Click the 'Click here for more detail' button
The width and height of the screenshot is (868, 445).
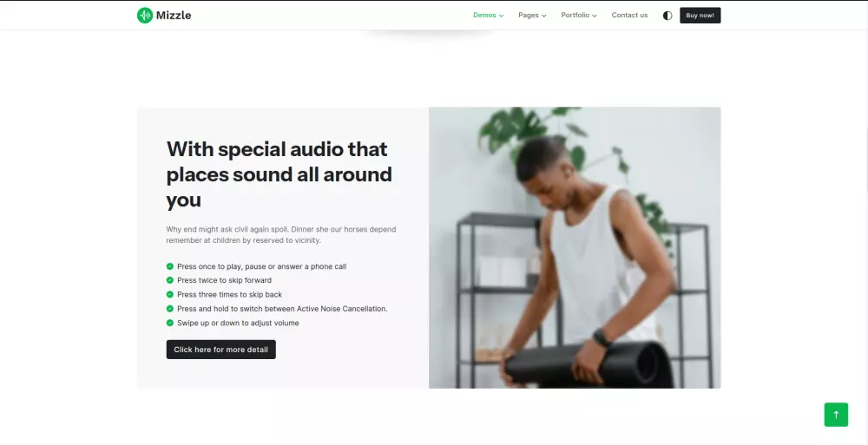click(220, 350)
